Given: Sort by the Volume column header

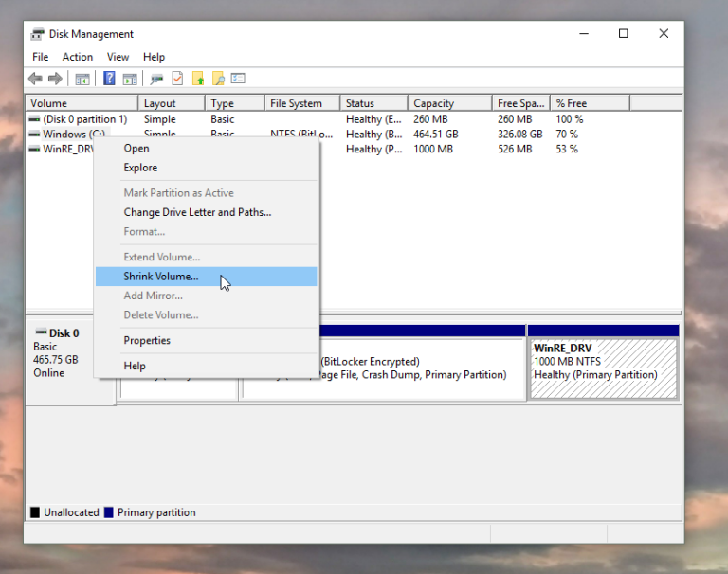Looking at the screenshot, I should click(x=82, y=103).
